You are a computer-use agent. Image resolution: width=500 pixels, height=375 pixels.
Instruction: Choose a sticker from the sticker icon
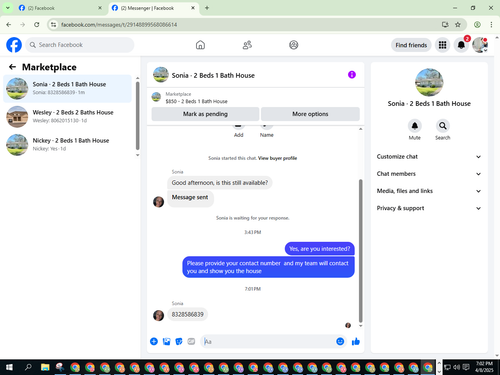[x=179, y=341]
